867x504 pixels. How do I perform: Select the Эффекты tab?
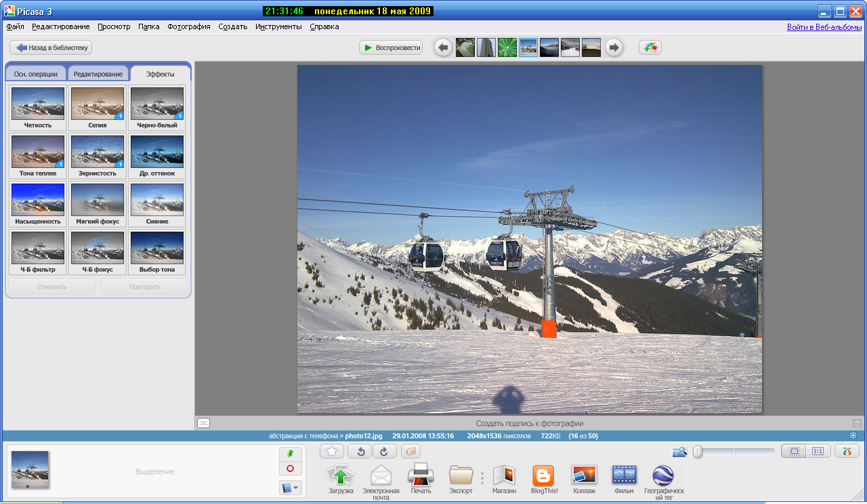[x=161, y=74]
